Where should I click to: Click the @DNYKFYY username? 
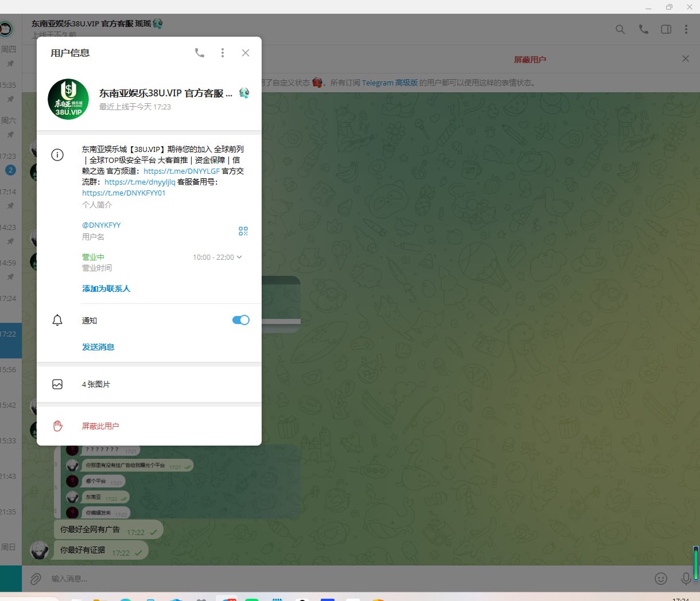pos(102,225)
